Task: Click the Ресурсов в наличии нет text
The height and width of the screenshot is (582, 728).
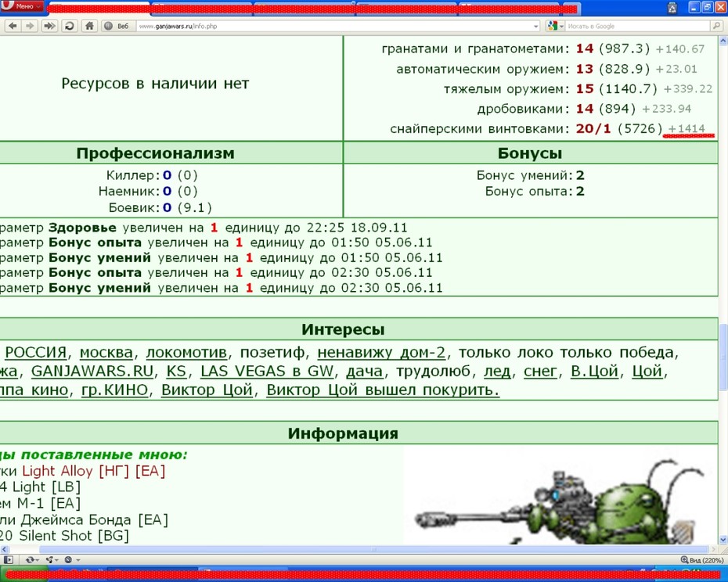Action: point(155,84)
